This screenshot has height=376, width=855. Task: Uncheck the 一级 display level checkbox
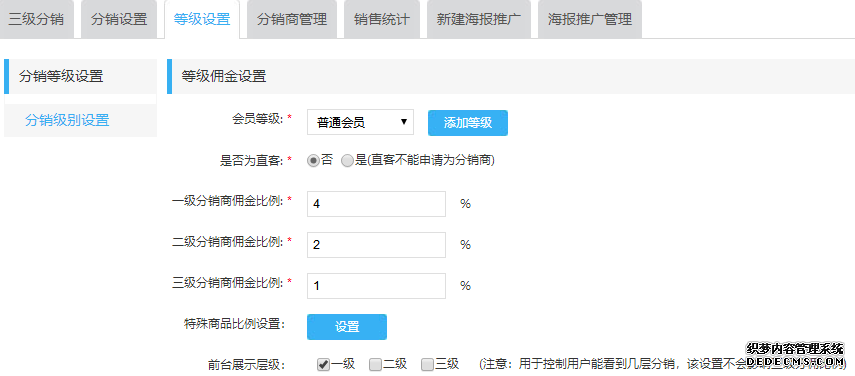click(x=323, y=365)
